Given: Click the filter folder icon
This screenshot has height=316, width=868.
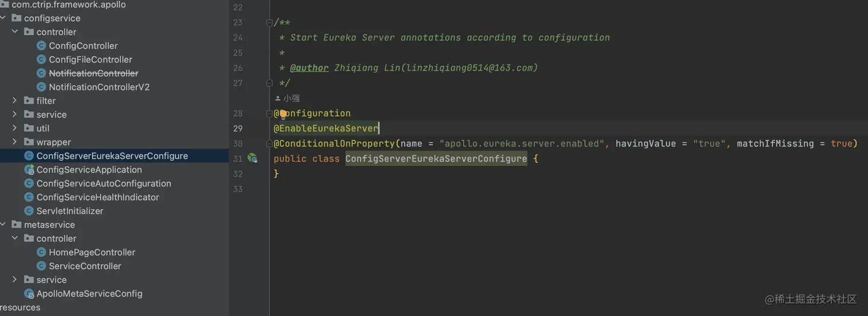Looking at the screenshot, I should tap(29, 101).
